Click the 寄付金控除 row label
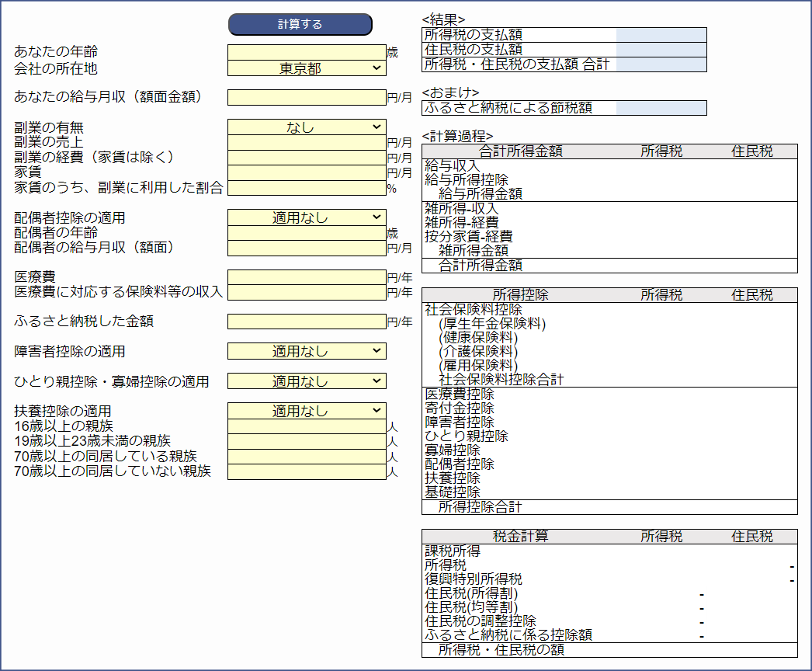 coord(460,409)
